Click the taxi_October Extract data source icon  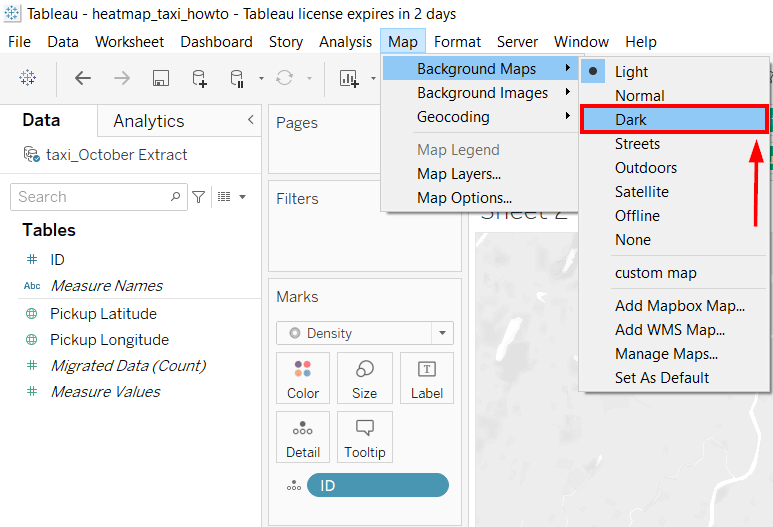(x=32, y=154)
